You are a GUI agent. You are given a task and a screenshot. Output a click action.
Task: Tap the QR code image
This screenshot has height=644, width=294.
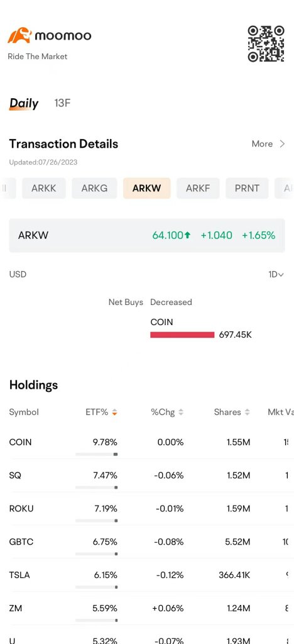tap(266, 44)
